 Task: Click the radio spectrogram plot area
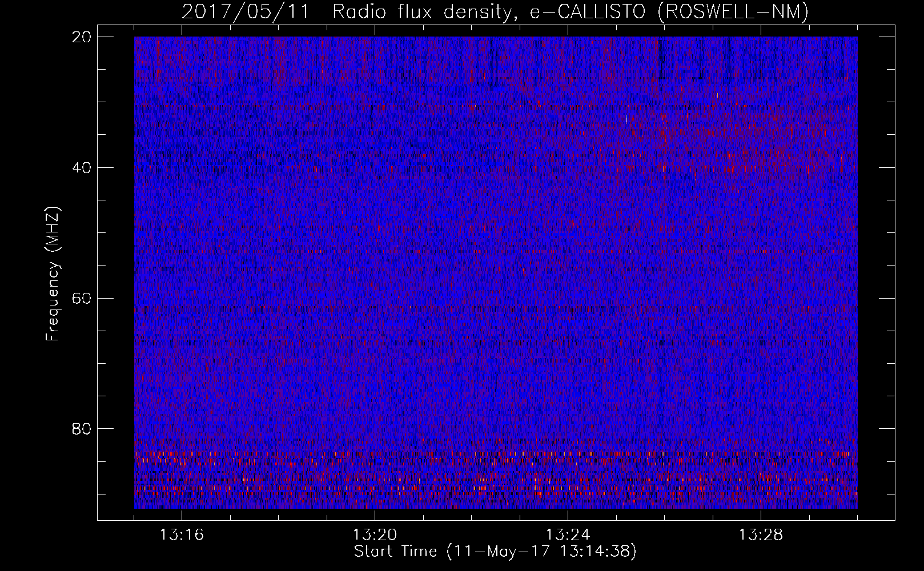496,272
